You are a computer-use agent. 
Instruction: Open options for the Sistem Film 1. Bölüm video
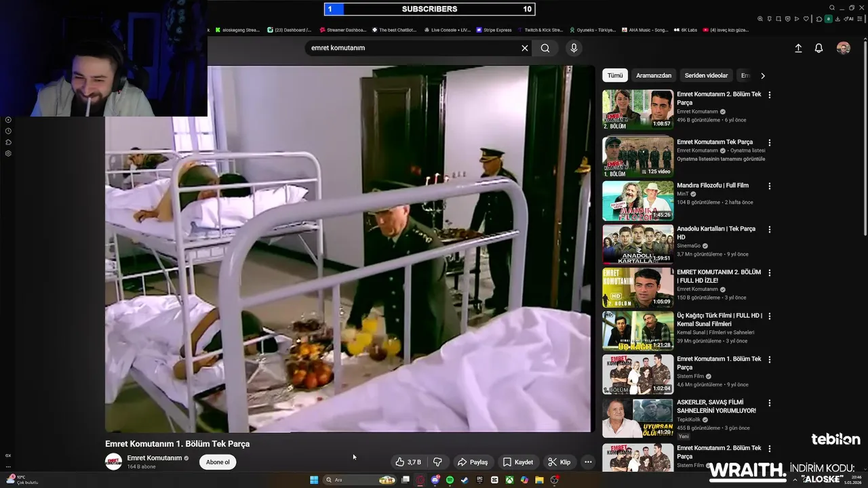coord(769,359)
